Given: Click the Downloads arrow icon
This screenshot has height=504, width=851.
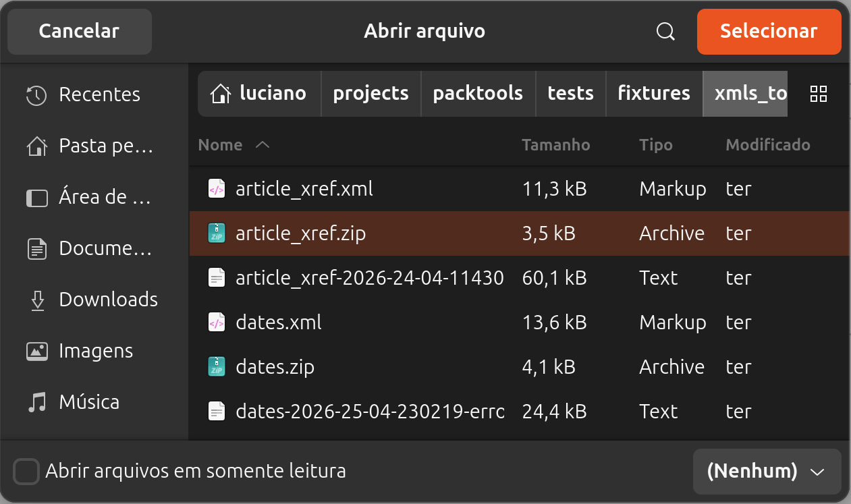Looking at the screenshot, I should click(x=37, y=300).
